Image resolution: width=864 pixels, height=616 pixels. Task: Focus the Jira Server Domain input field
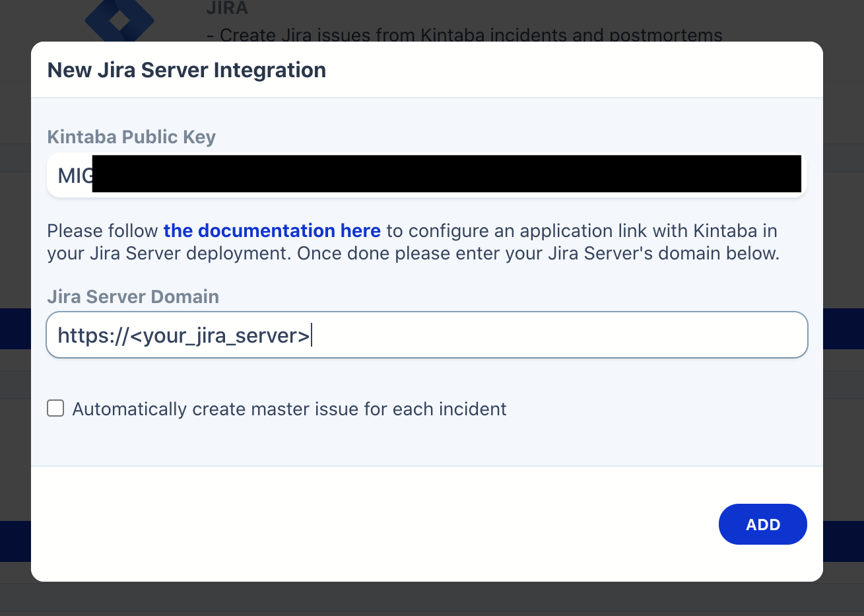coord(427,335)
